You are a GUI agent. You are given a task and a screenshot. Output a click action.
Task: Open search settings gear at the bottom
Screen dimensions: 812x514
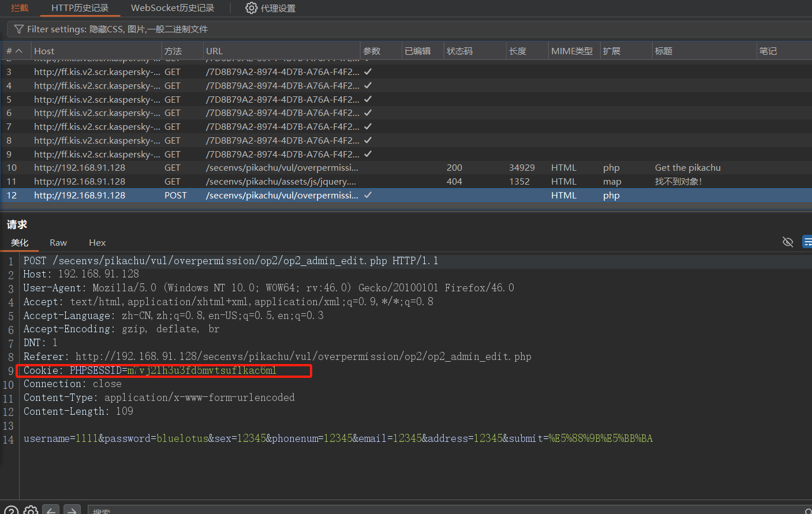tap(31, 511)
